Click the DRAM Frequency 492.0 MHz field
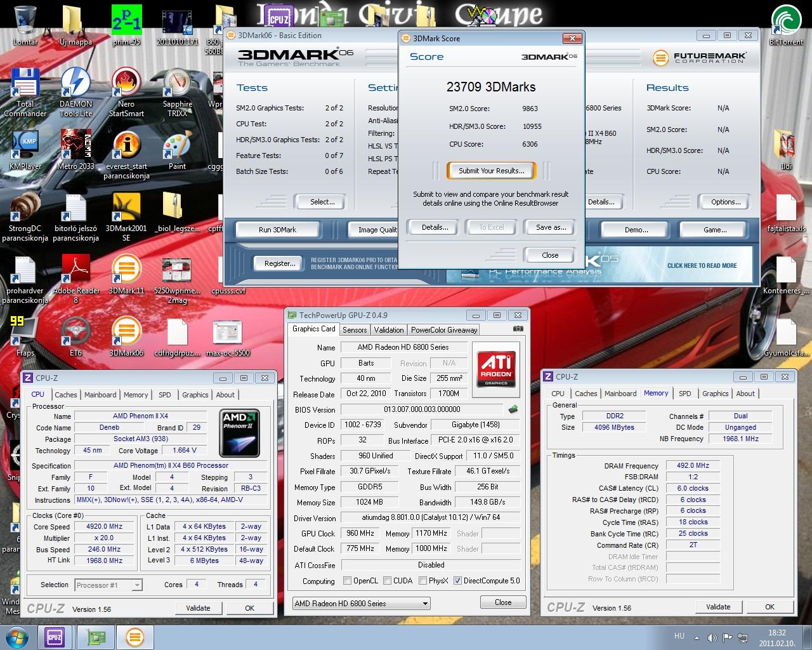This screenshot has height=650, width=812. click(x=693, y=465)
